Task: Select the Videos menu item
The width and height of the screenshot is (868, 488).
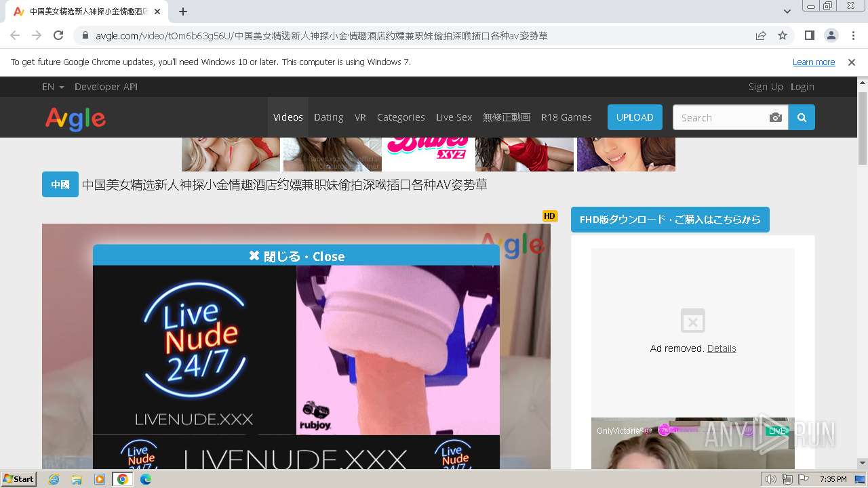Action: click(x=288, y=117)
